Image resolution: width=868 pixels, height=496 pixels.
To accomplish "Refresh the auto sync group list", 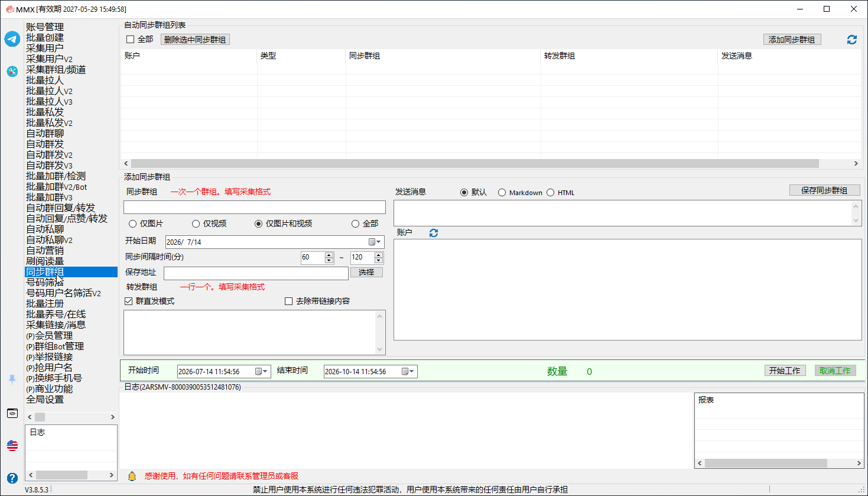I will 851,40.
